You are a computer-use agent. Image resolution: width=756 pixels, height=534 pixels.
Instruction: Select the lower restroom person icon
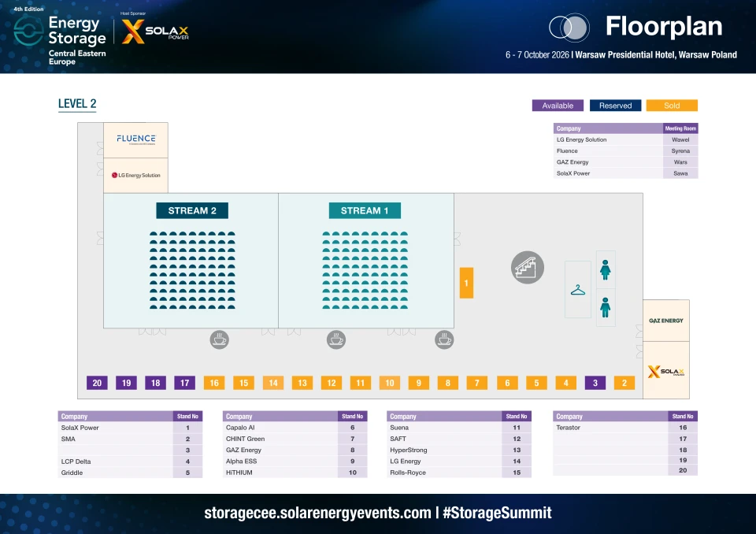point(605,307)
